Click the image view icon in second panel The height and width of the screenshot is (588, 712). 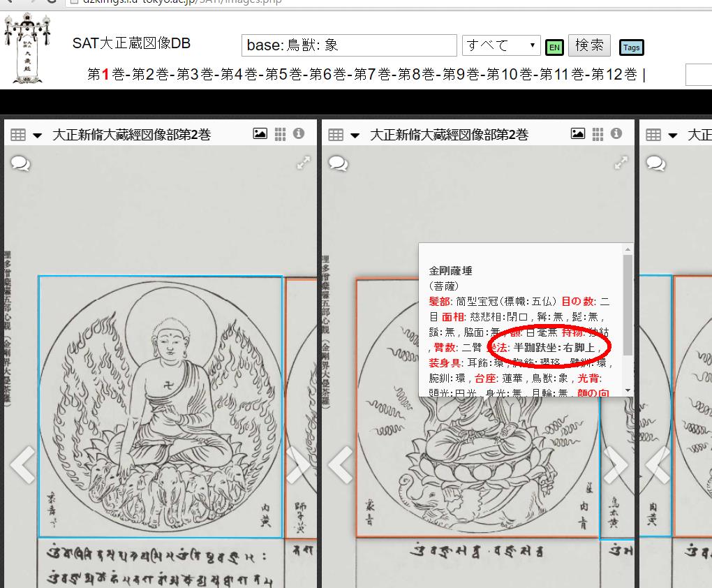577,133
